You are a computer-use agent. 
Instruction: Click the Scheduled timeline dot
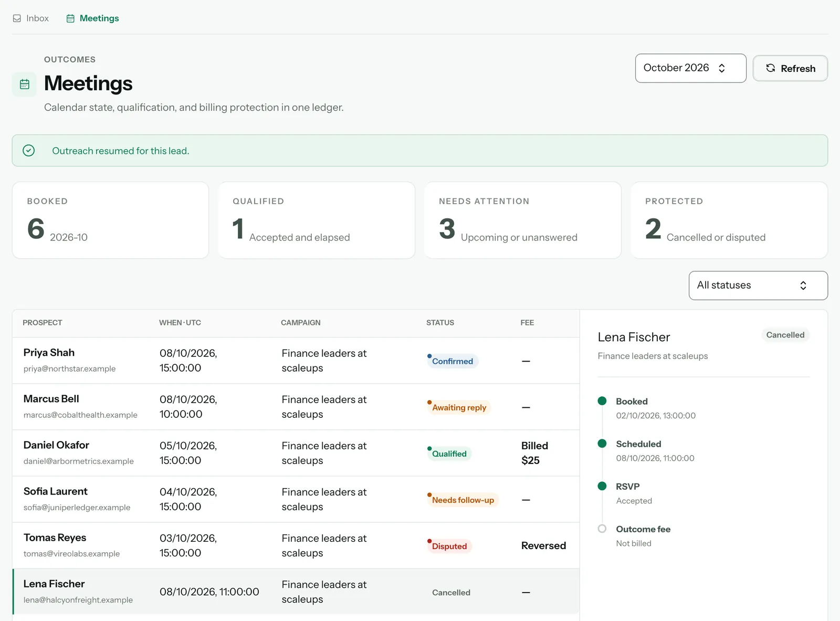coord(602,444)
